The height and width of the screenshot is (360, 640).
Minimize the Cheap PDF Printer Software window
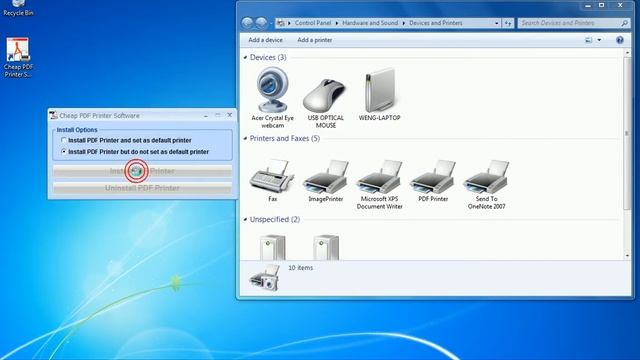click(x=206, y=116)
